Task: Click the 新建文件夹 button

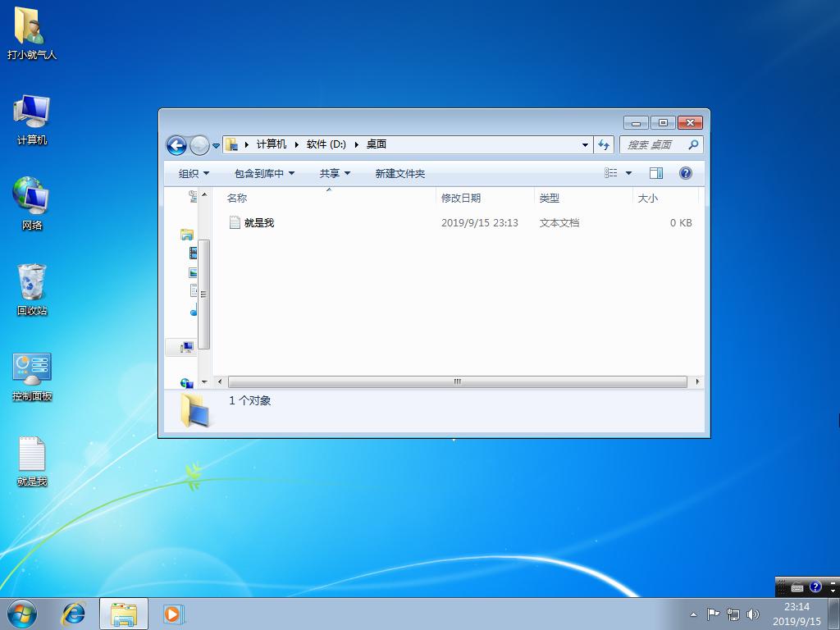Action: point(400,173)
